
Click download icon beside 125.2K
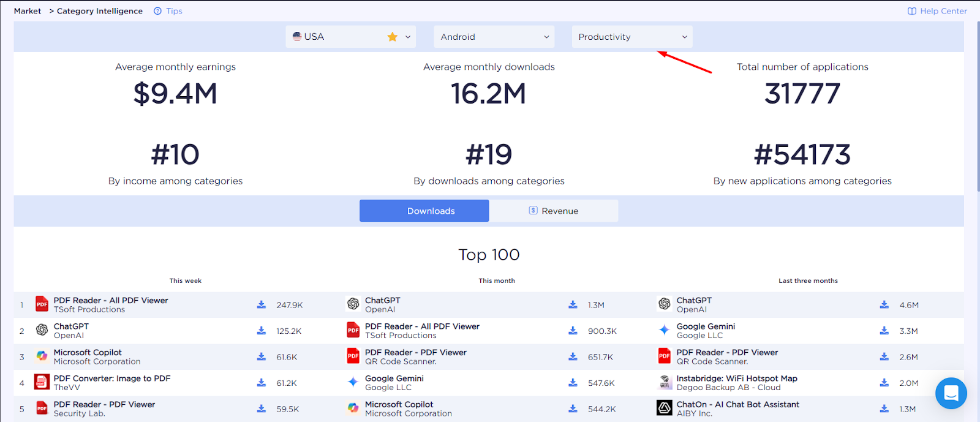[262, 331]
